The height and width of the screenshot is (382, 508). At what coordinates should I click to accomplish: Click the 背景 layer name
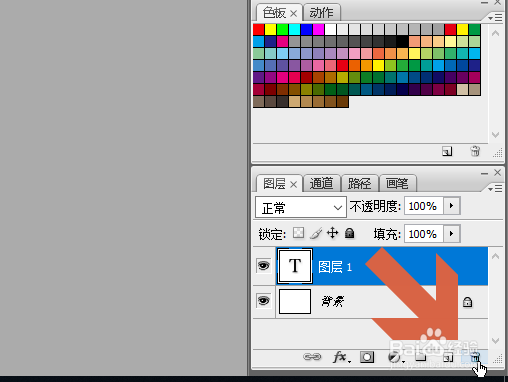pyautogui.click(x=333, y=301)
